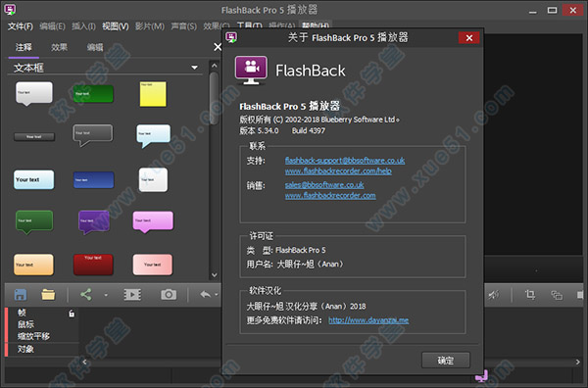Select the dark blue text box

coord(93,180)
